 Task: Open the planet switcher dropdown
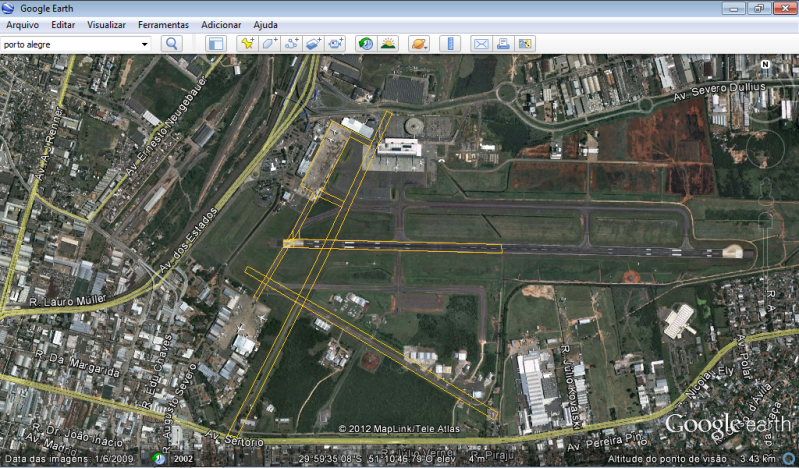420,44
